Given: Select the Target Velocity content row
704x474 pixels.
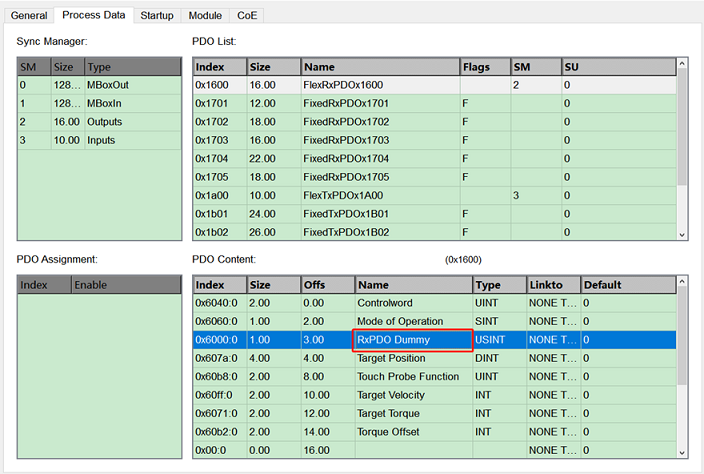Looking at the screenshot, I should click(434, 395).
